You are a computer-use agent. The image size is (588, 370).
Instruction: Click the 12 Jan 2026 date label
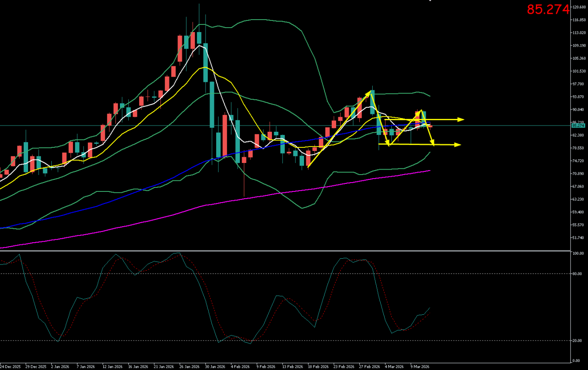tap(112, 366)
